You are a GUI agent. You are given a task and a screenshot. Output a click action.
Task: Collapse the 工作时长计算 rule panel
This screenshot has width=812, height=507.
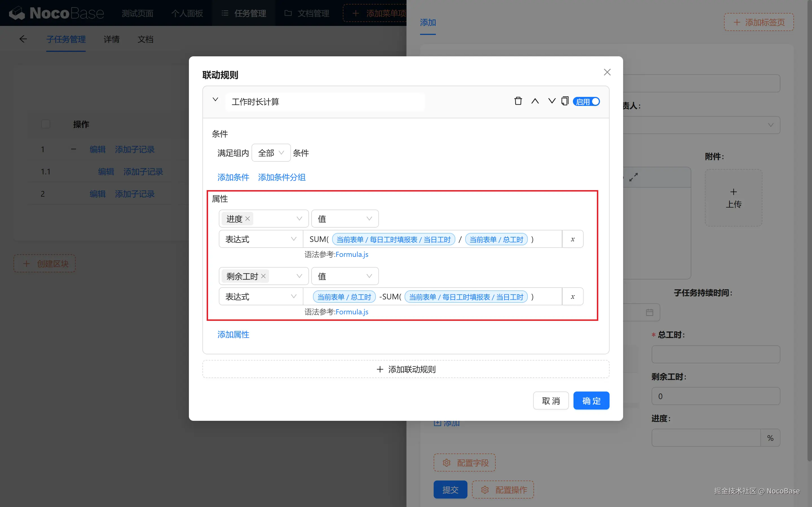[215, 100]
